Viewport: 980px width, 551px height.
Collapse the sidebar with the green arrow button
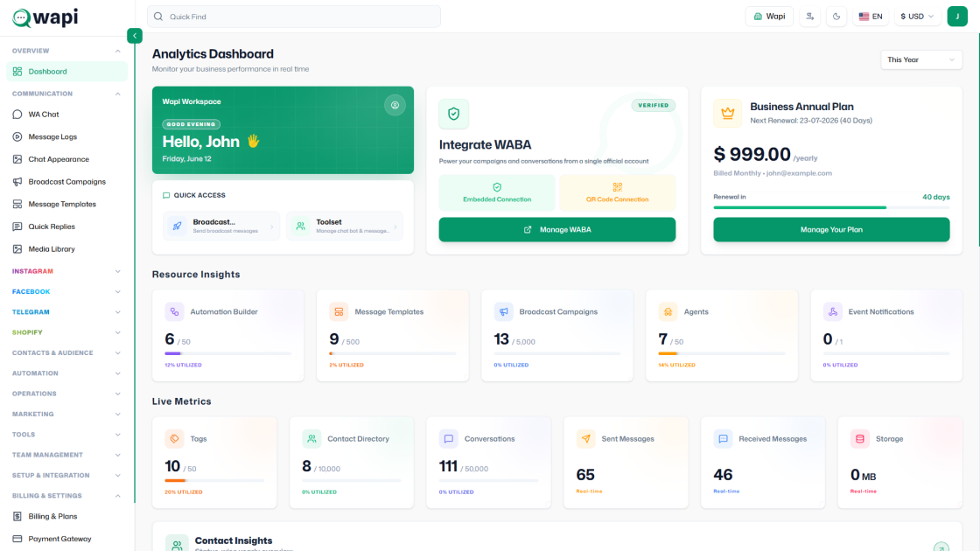(x=135, y=36)
